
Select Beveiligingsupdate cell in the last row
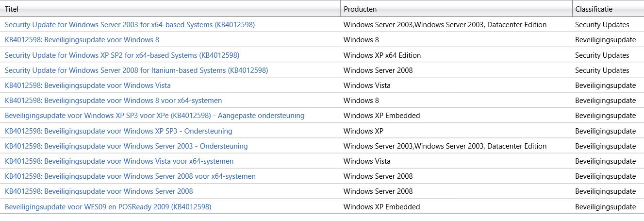605,206
